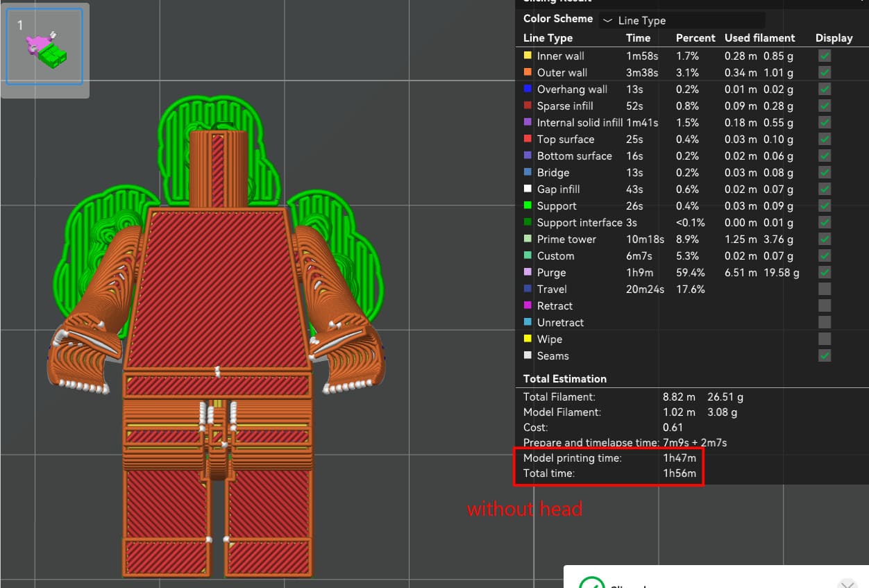The image size is (869, 588).
Task: Click the yellow Inner wall color swatch
Action: tap(528, 56)
